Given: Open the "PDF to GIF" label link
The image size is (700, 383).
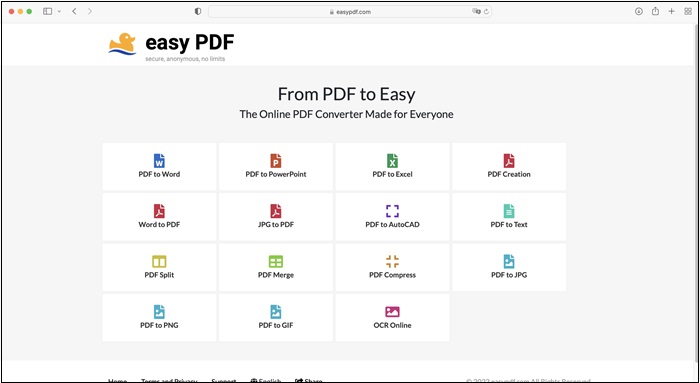Looking at the screenshot, I should [x=276, y=325].
